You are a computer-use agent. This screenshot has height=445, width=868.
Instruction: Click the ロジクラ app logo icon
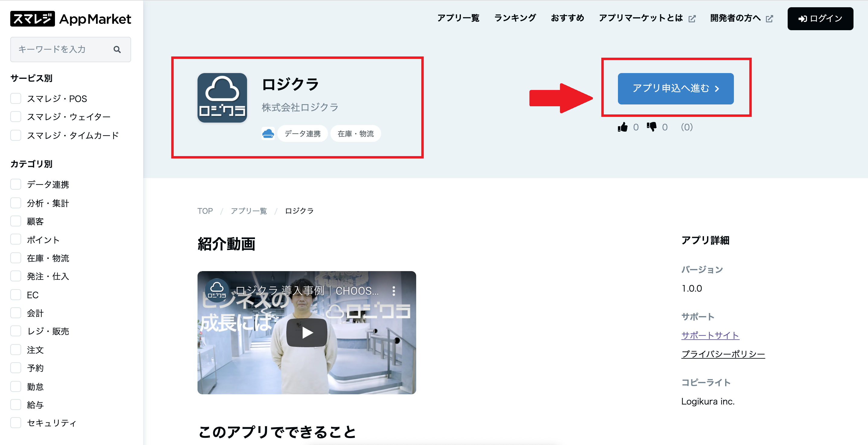[222, 98]
